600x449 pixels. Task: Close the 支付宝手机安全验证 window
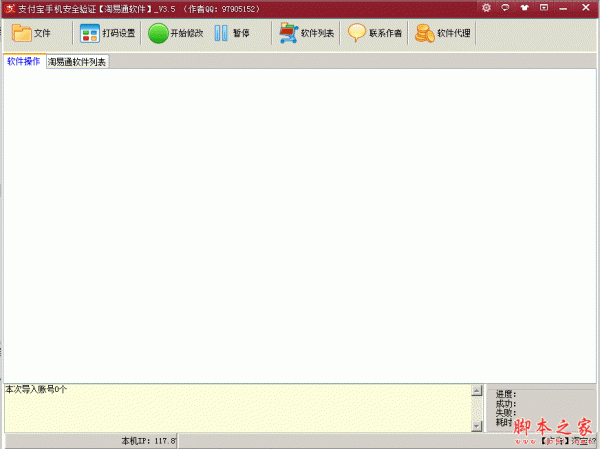(586, 7)
